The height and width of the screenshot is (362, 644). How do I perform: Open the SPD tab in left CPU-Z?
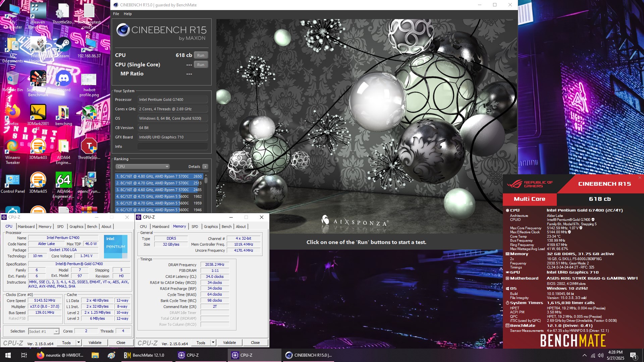click(60, 227)
